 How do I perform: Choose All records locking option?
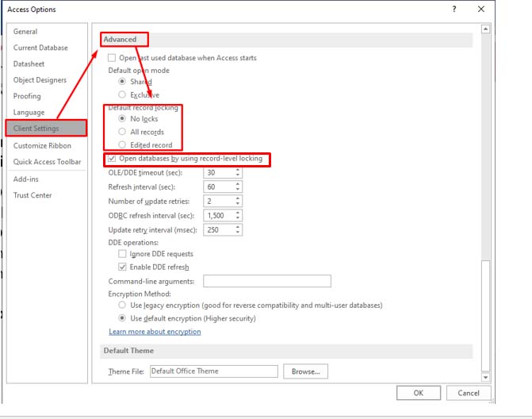[x=122, y=132]
